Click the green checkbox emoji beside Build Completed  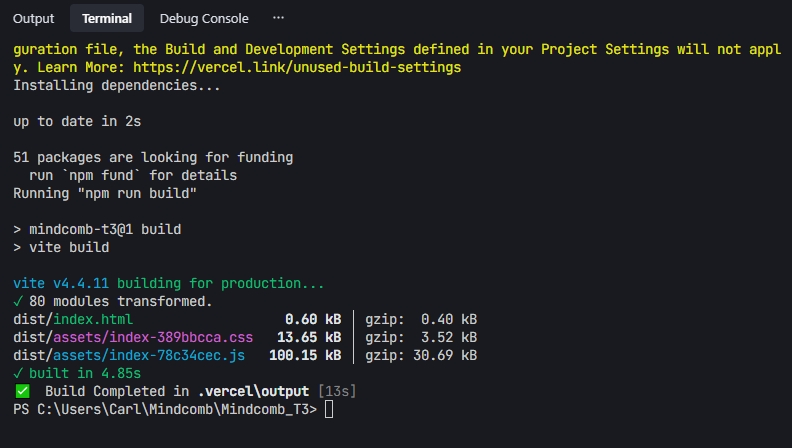[22, 391]
